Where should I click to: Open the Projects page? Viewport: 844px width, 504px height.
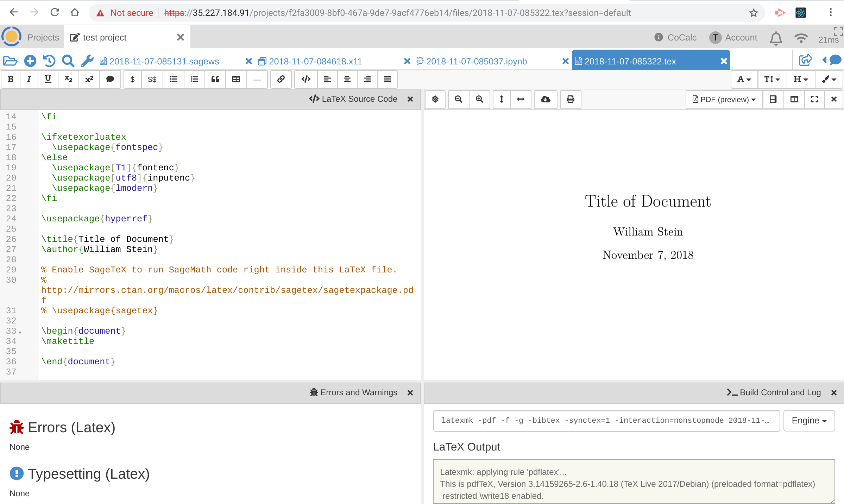pyautogui.click(x=43, y=37)
